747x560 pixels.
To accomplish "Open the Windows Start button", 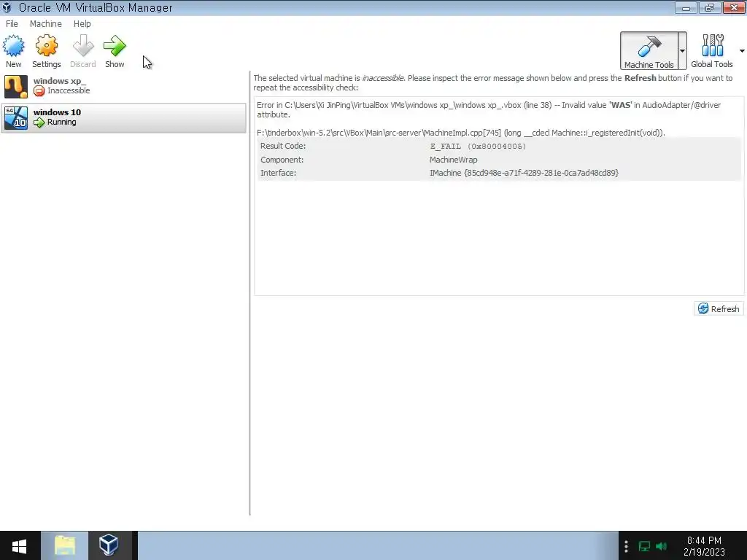I will tap(19, 545).
